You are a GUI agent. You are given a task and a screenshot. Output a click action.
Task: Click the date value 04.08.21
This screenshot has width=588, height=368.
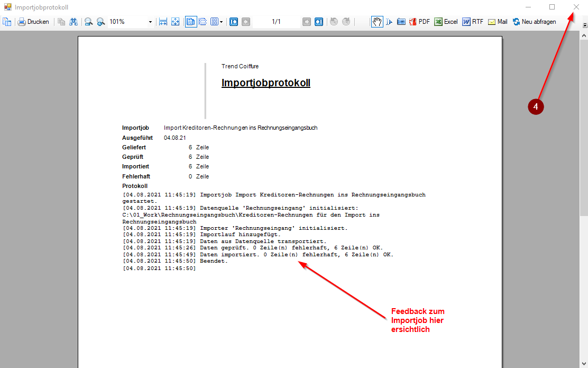coord(174,138)
